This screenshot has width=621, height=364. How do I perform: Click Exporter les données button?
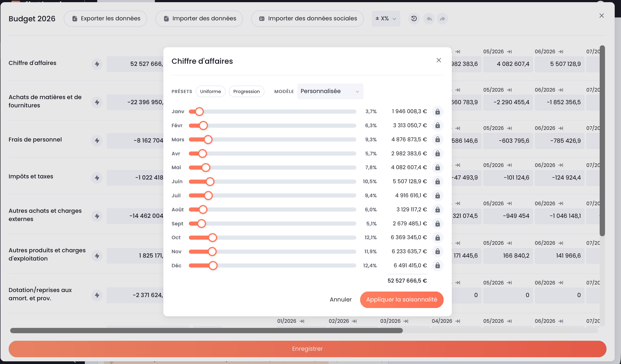click(x=105, y=19)
